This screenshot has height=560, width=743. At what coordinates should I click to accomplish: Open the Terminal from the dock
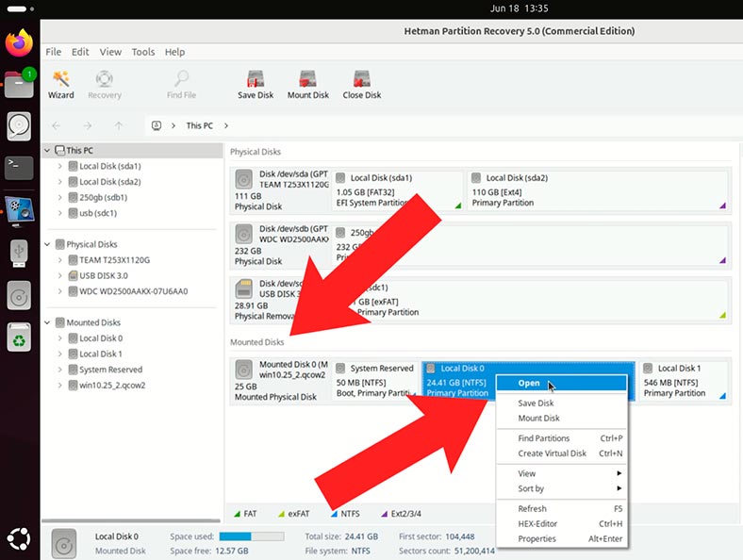pos(19,168)
